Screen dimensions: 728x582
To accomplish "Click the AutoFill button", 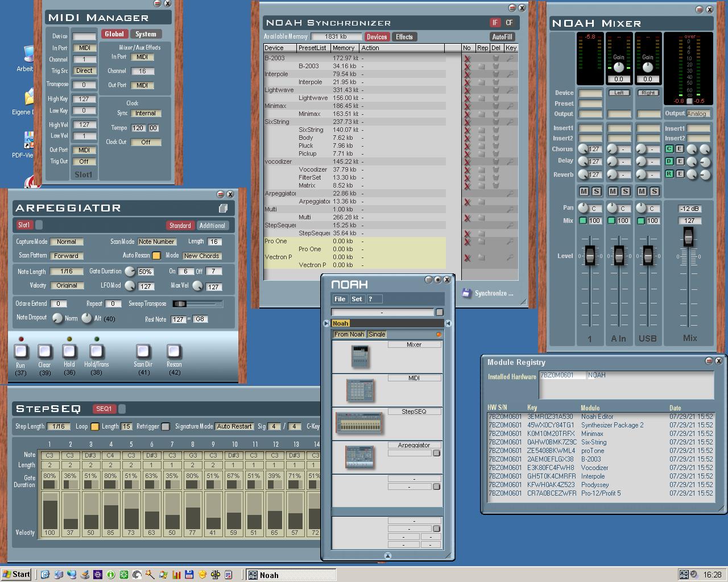I will coord(502,37).
